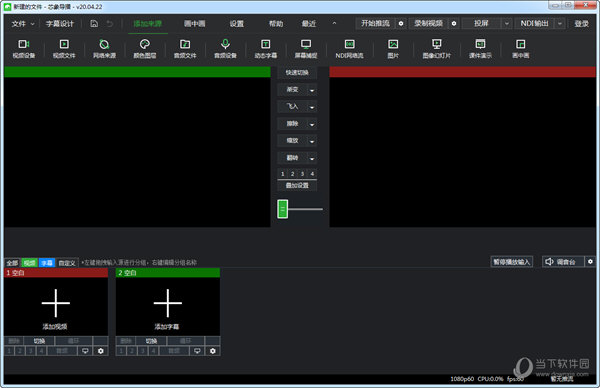Expand the 飞入 transition dropdown
Viewport: 600px width, 388px height.
click(x=312, y=107)
